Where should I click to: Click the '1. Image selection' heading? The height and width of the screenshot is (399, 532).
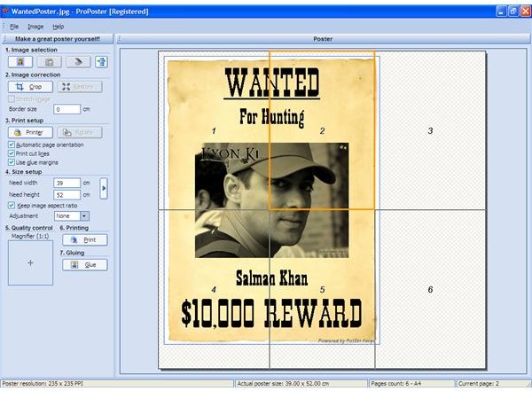(x=31, y=50)
